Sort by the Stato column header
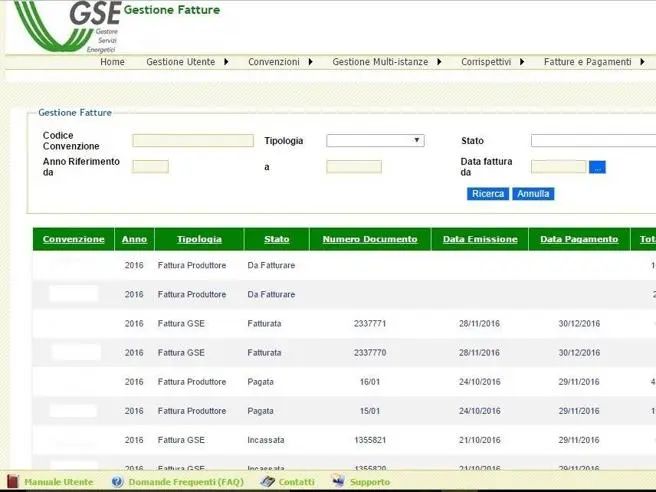The height and width of the screenshot is (492, 656). 276,240
